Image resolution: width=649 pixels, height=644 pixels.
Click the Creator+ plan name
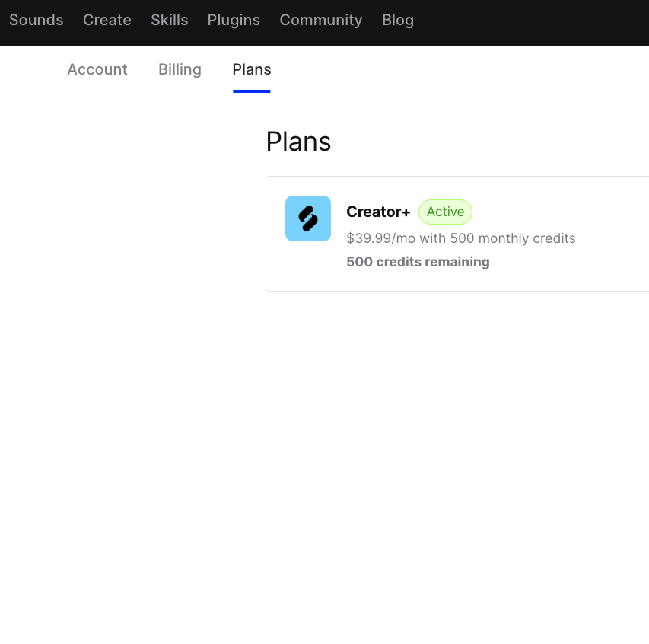tap(378, 212)
